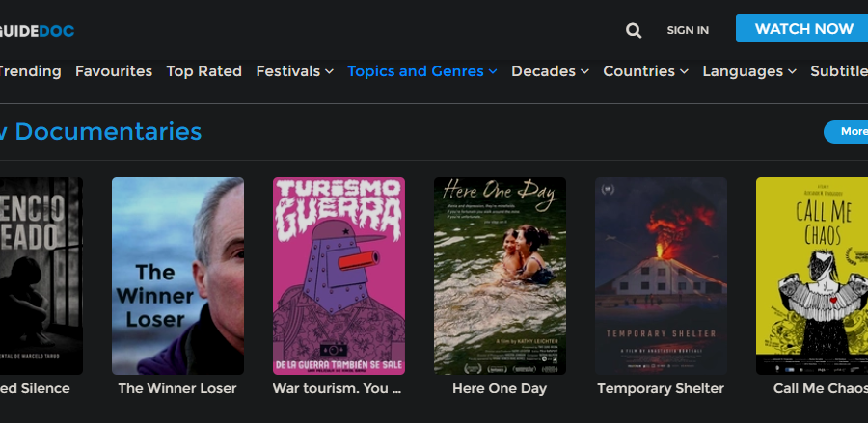Open the Here One Day poster
Screen dimensions: 868x423
click(500, 276)
